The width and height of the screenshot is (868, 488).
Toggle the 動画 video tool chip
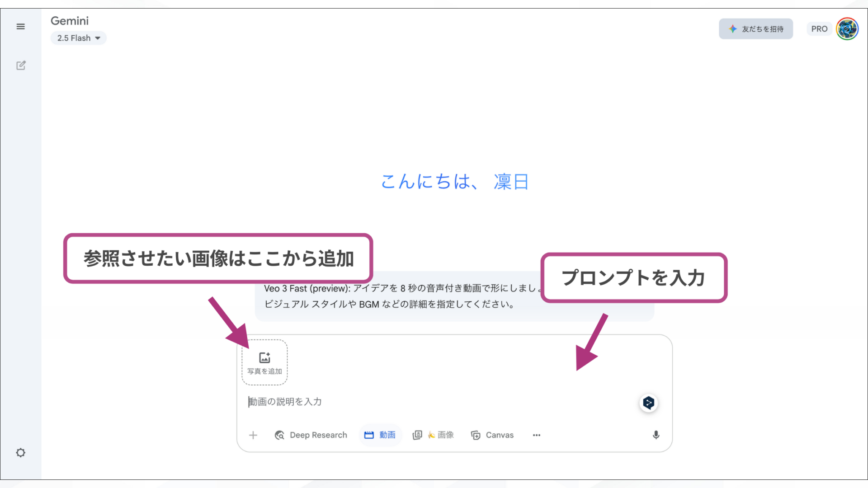[380, 435]
